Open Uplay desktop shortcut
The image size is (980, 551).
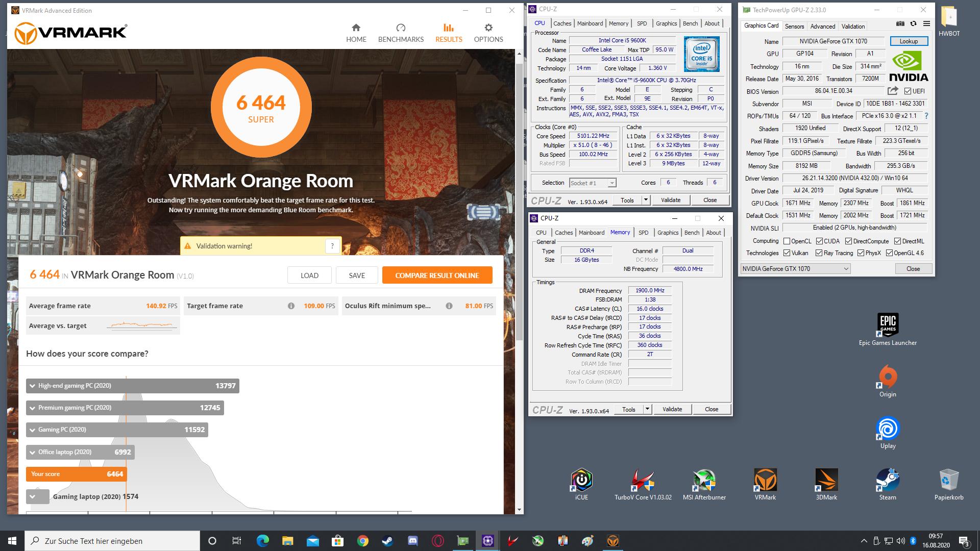[x=888, y=433]
